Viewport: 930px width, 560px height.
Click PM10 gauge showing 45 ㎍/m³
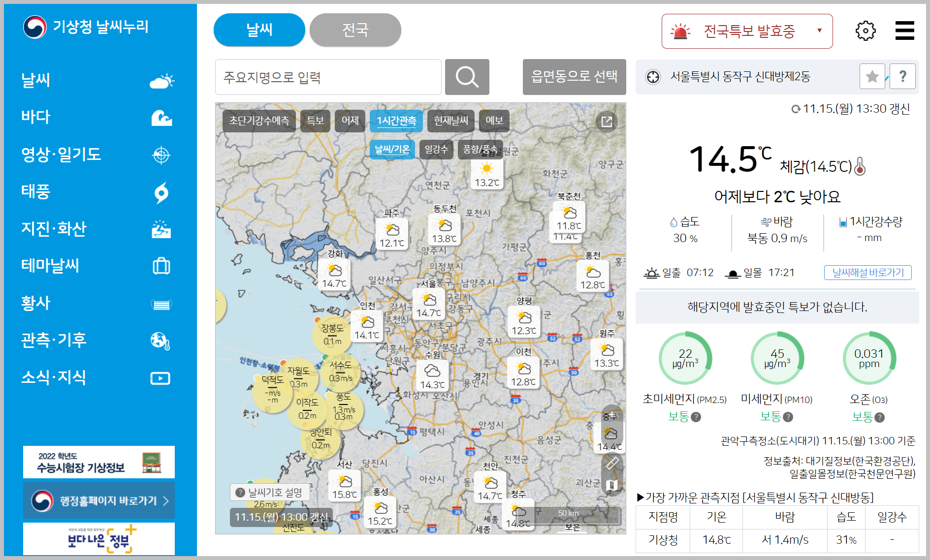click(x=777, y=358)
